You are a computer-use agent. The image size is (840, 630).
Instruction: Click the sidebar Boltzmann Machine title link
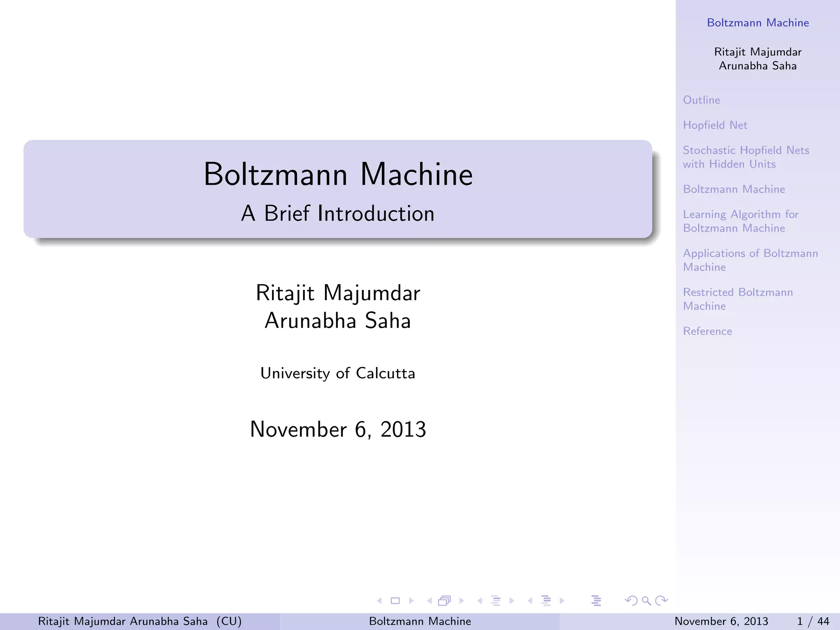pyautogui.click(x=758, y=23)
